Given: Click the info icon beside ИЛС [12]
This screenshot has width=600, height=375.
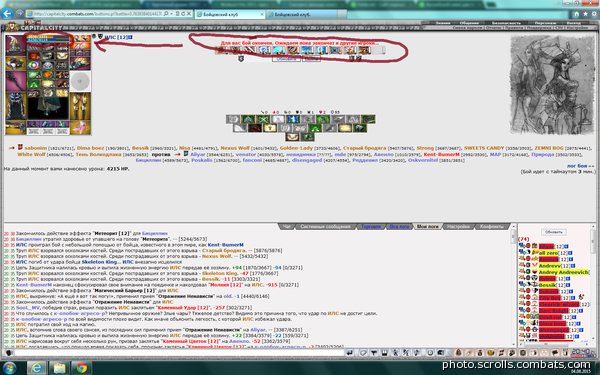Looking at the screenshot, I should (130, 37).
